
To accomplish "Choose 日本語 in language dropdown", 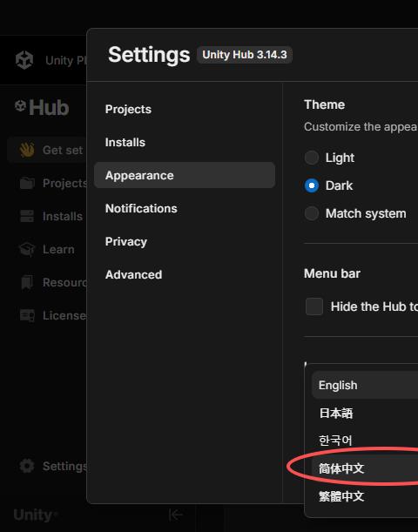I will click(365, 413).
